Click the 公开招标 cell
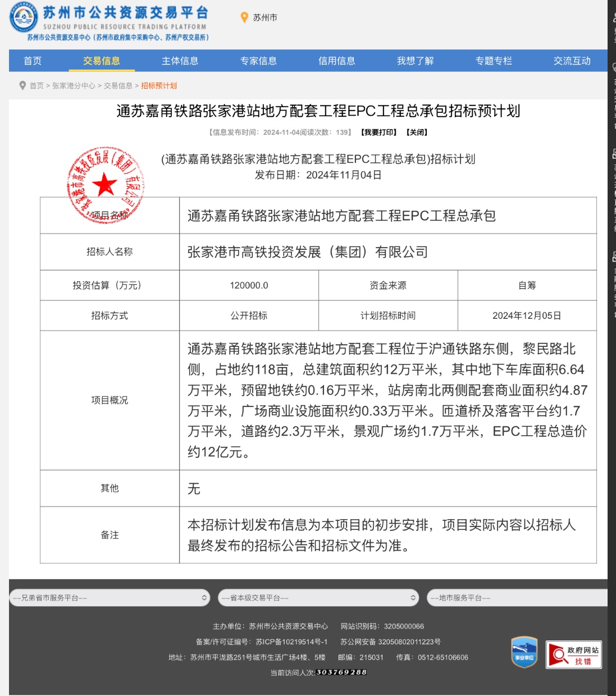 tap(249, 315)
